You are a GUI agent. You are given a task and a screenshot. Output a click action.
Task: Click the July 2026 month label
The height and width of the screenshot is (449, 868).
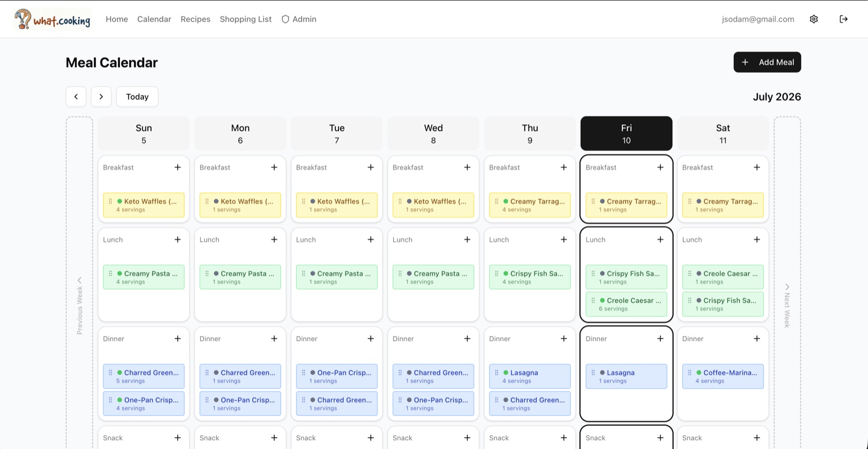[777, 97]
